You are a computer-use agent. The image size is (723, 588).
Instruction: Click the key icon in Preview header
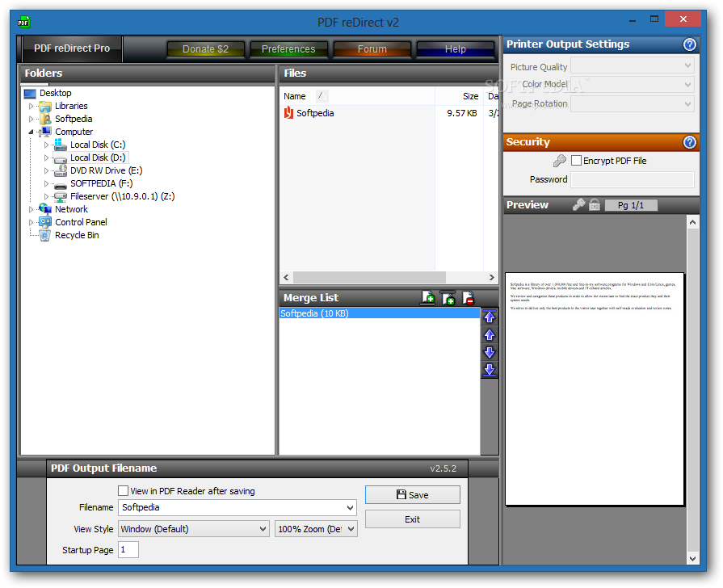[x=578, y=205]
